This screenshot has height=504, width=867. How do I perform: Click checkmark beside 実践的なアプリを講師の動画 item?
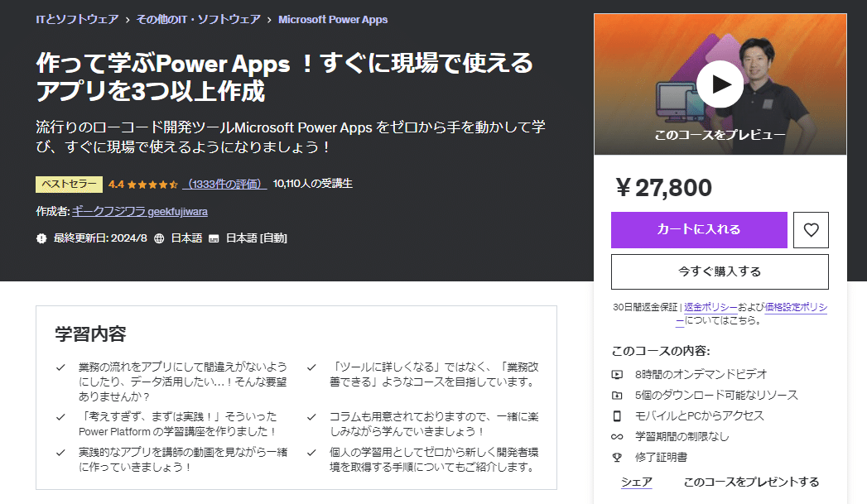(x=60, y=453)
